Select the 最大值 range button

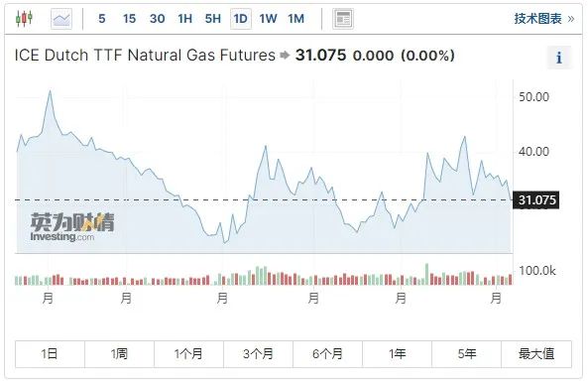click(536, 354)
